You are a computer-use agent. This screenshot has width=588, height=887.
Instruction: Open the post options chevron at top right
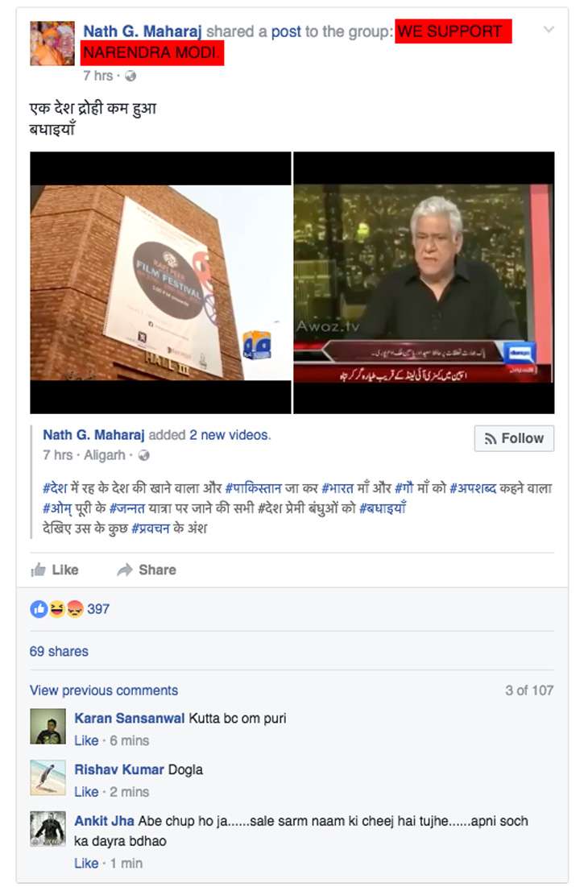coord(548,30)
